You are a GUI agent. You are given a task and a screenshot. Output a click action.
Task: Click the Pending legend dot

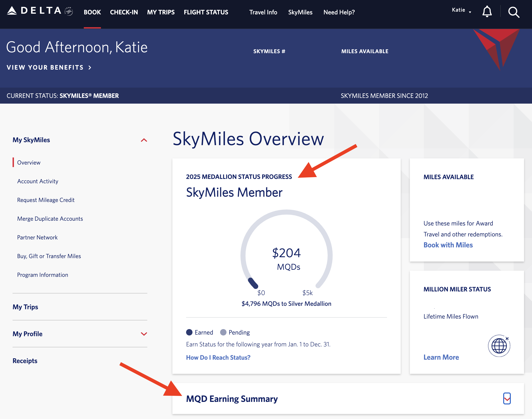(x=223, y=332)
